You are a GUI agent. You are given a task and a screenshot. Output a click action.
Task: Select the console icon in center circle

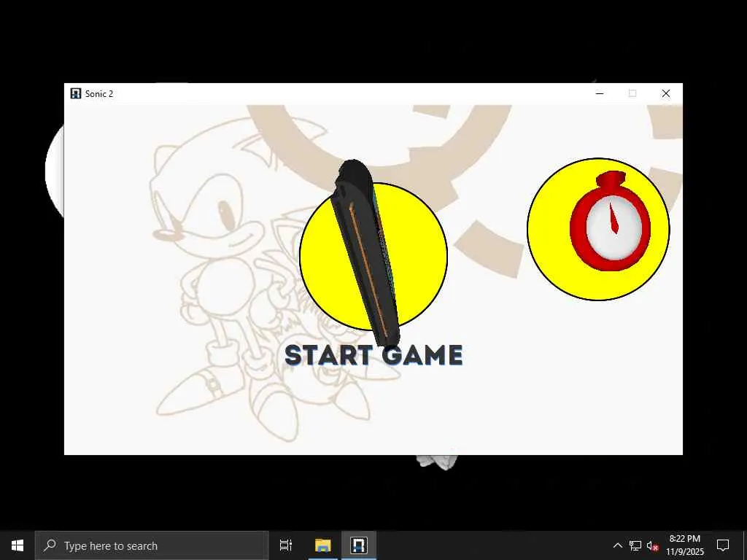tap(366, 253)
